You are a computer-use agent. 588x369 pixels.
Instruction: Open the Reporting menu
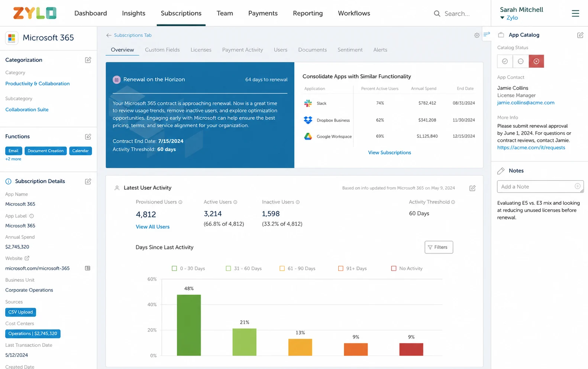[x=308, y=13]
